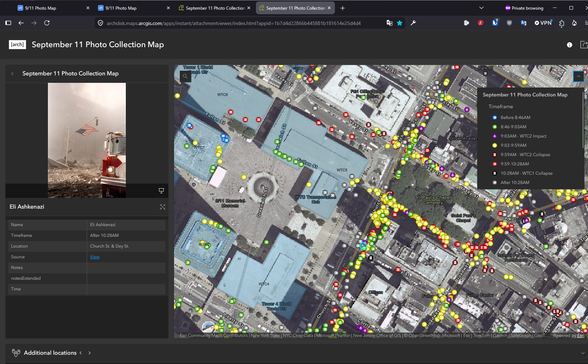Click the 'WTC Transportation Hub' map label
Screen dimensions: 588x364
tap(316, 199)
